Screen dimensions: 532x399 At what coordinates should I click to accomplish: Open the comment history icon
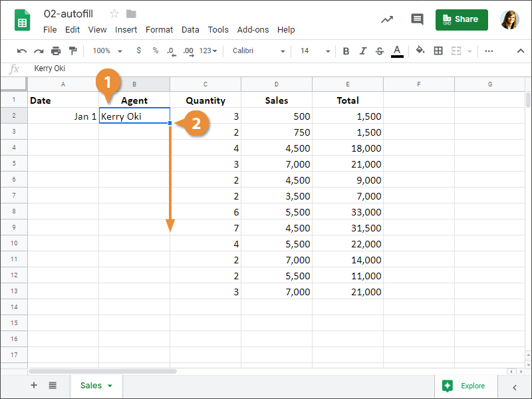tap(417, 19)
